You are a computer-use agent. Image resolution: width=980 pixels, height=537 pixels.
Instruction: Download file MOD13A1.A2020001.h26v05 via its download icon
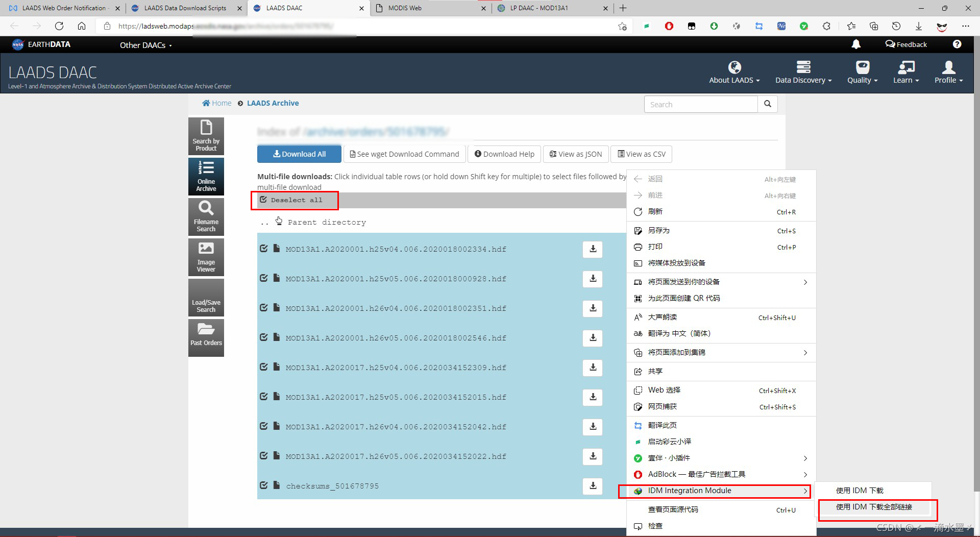[x=593, y=338]
